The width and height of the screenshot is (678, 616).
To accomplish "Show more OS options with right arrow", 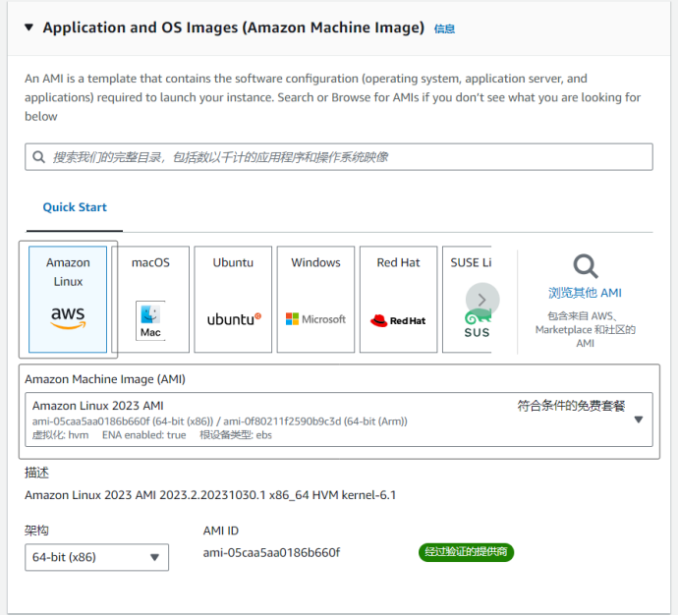I will pos(482,300).
